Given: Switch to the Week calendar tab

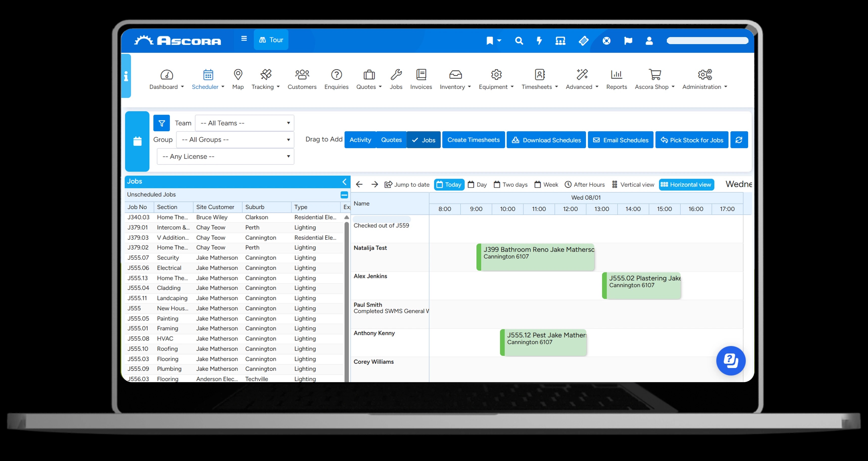Looking at the screenshot, I should pyautogui.click(x=546, y=184).
